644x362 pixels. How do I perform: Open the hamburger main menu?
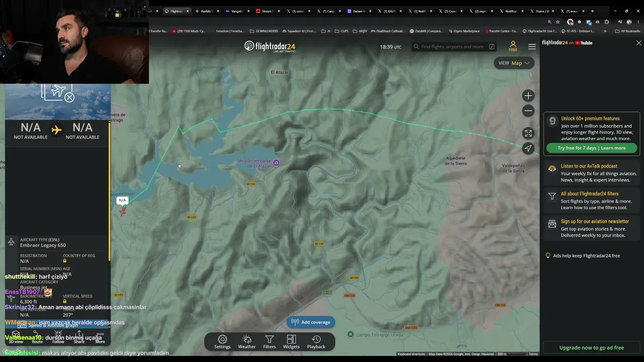point(532,47)
